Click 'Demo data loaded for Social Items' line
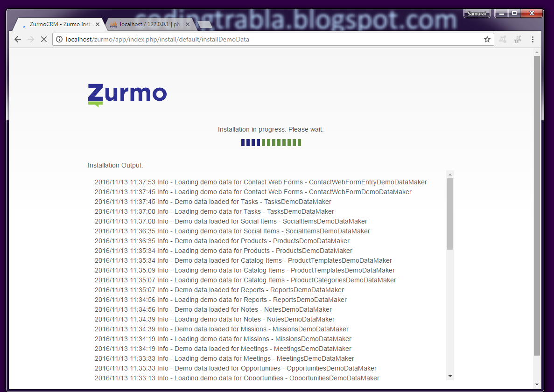554x392 pixels. point(231,221)
